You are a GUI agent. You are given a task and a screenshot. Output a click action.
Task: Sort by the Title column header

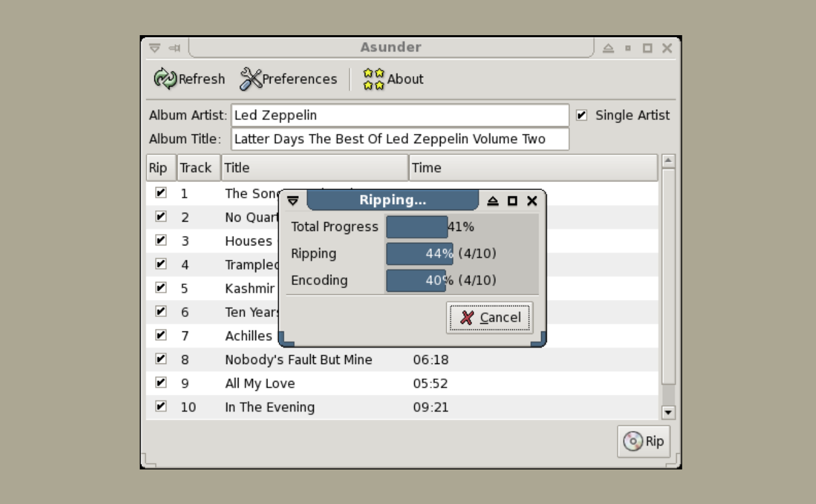point(315,168)
